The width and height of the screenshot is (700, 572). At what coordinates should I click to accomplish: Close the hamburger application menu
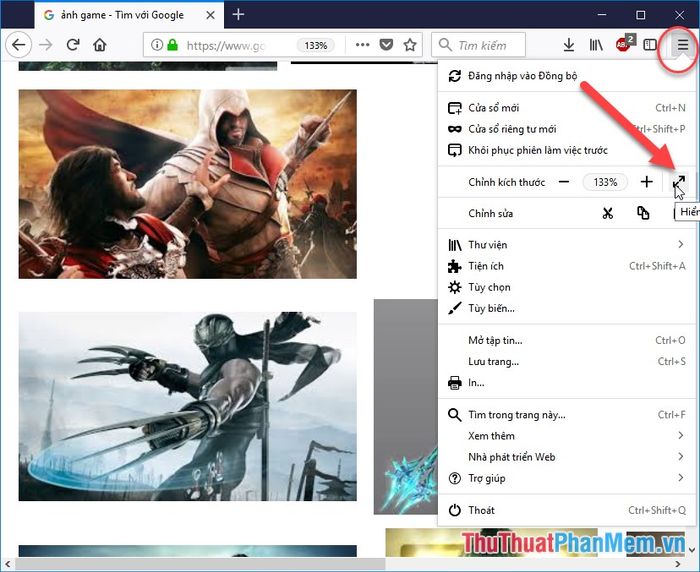point(682,45)
